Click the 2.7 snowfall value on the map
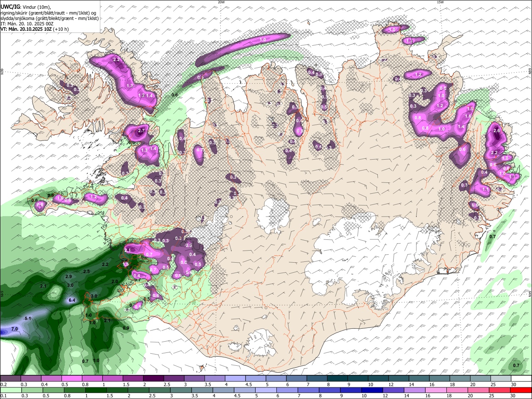The height and width of the screenshot is (399, 532). [141, 131]
